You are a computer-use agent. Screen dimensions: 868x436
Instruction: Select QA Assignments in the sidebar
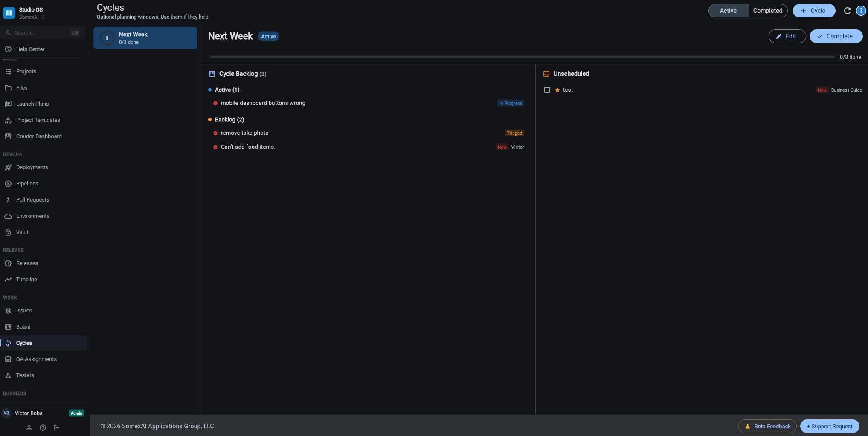(x=36, y=359)
